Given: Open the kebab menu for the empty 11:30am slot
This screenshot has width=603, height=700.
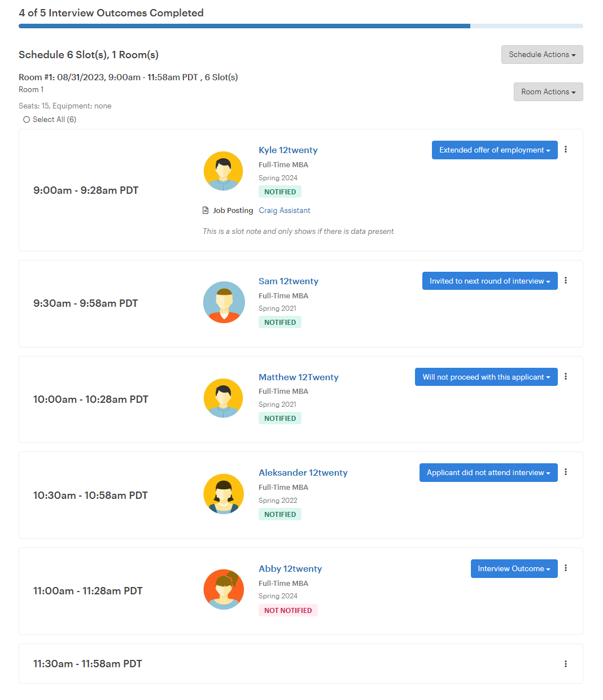Looking at the screenshot, I should click(566, 664).
